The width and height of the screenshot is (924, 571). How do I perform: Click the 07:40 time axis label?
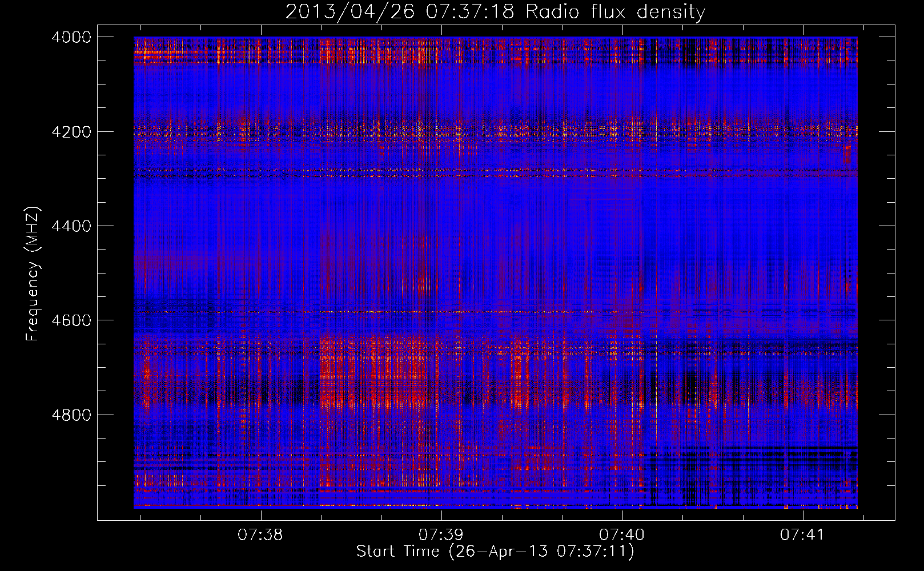pyautogui.click(x=622, y=535)
